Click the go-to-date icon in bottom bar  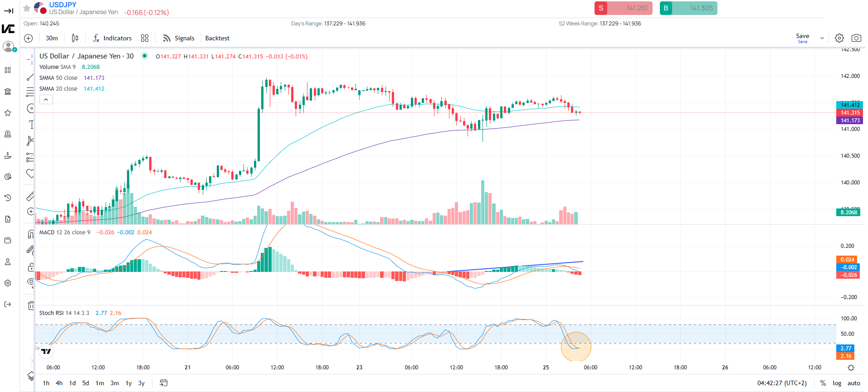point(164,383)
